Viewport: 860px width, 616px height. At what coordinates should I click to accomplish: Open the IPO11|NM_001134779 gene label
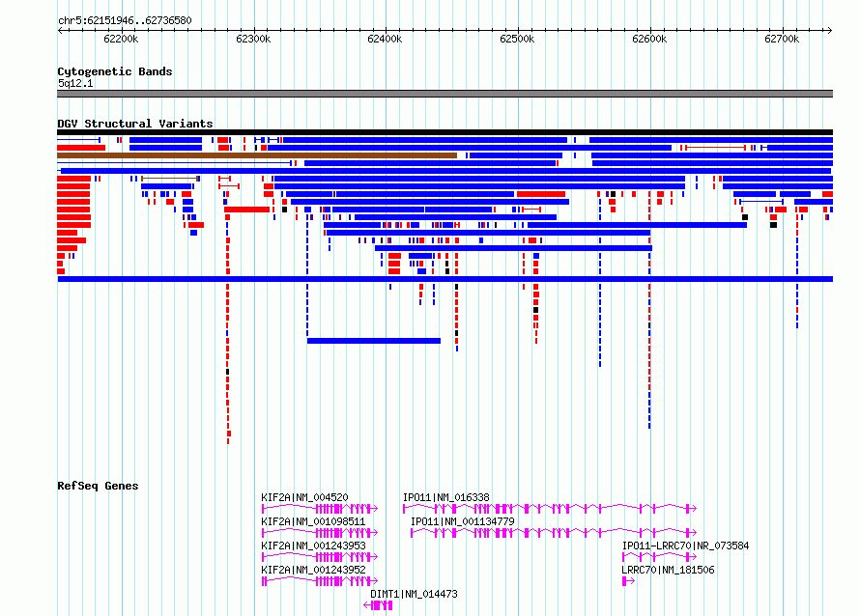462,521
